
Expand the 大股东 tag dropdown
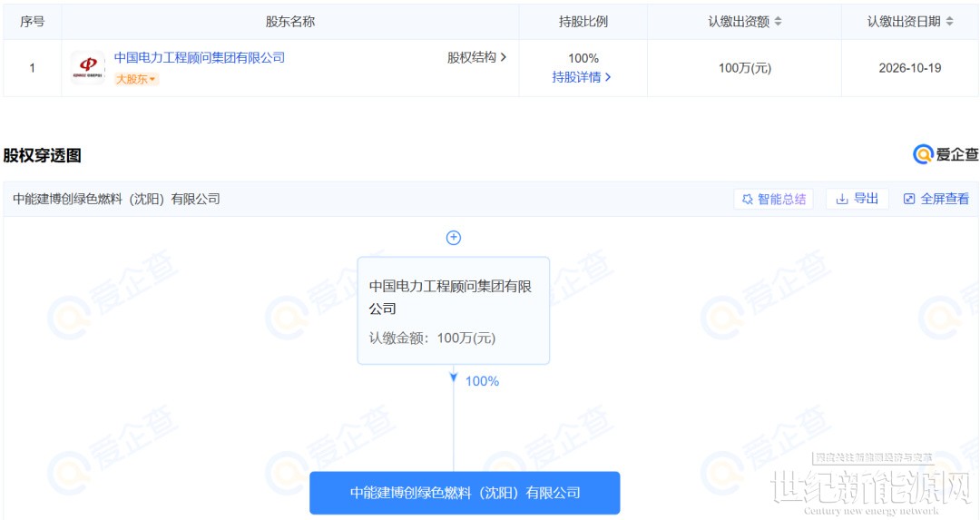coord(136,79)
